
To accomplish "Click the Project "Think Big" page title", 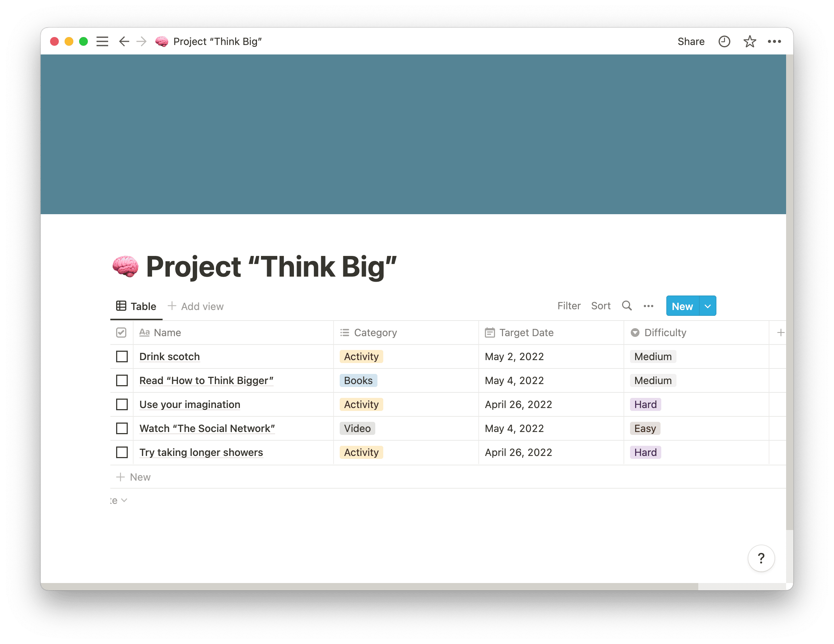I will click(271, 266).
